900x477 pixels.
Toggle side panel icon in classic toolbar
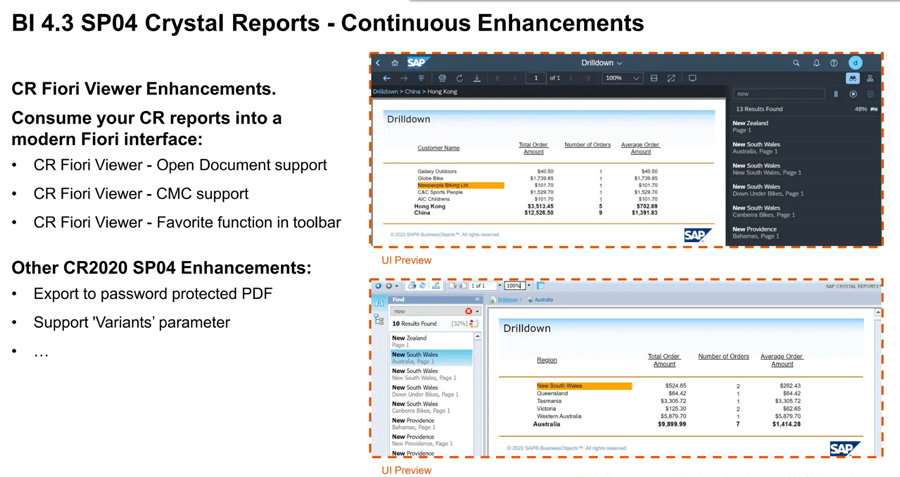tap(540, 285)
